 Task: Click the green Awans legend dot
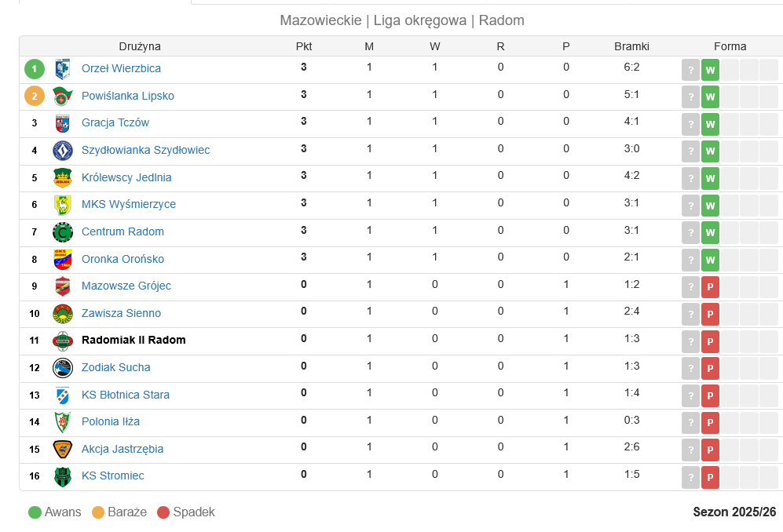click(x=35, y=512)
